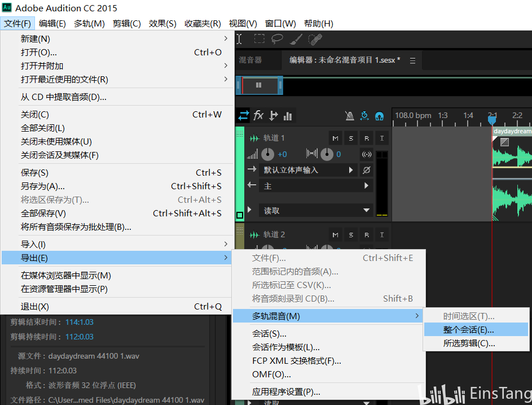Click the blue playhead marker on ruler

(x=491, y=120)
